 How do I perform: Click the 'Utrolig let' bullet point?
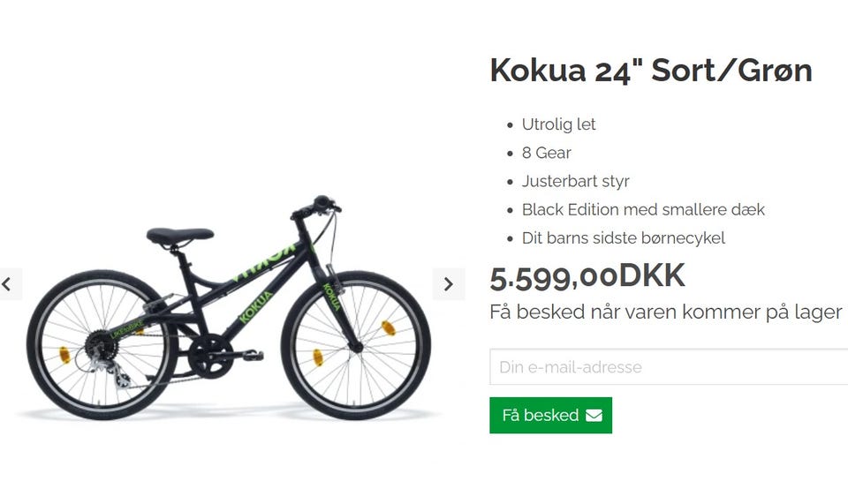tap(558, 124)
